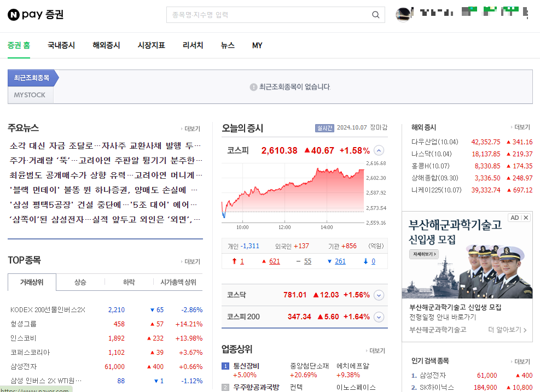The width and height of the screenshot is (540, 392).
Task: Click the Npay 증권 logo
Action: (x=36, y=14)
